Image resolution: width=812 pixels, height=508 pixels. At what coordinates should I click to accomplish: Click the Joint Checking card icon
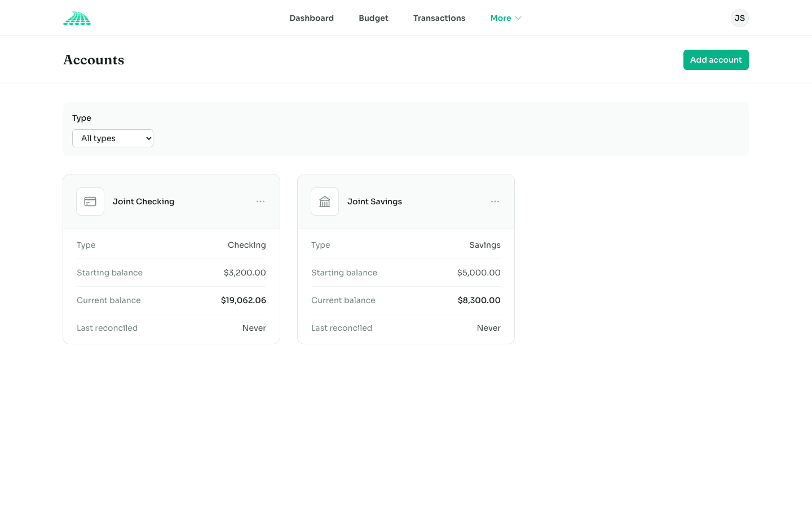tap(90, 202)
